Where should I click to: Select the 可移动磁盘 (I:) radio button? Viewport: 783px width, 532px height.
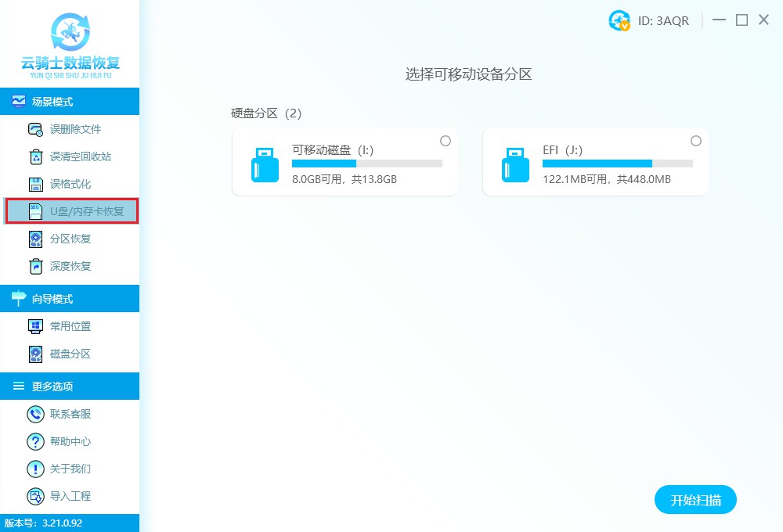[446, 141]
